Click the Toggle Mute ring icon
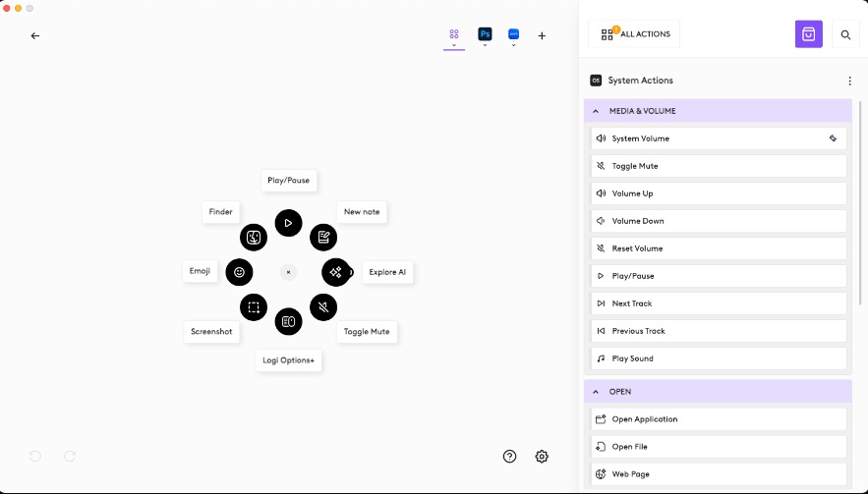The image size is (868, 494). (x=323, y=306)
